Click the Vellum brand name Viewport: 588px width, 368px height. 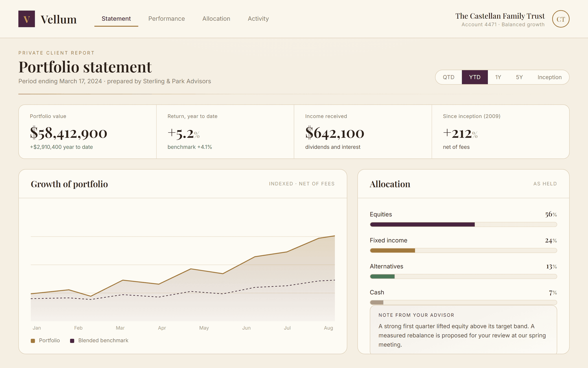pos(59,19)
